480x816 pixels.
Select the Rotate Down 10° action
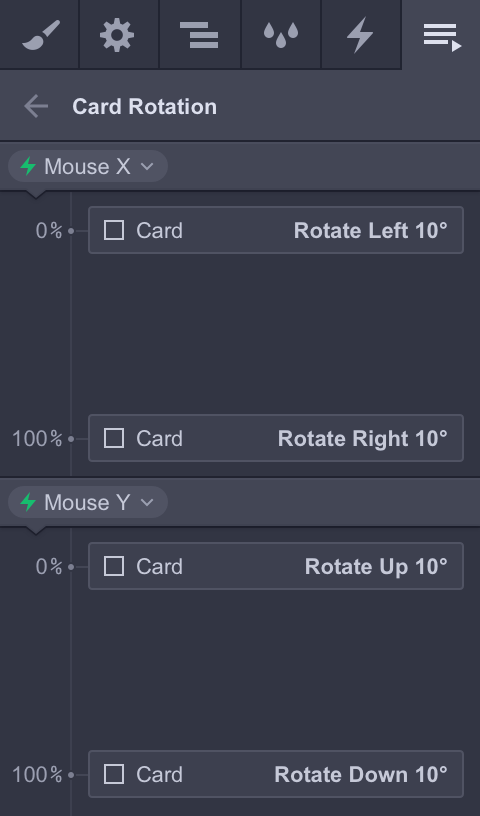[361, 774]
